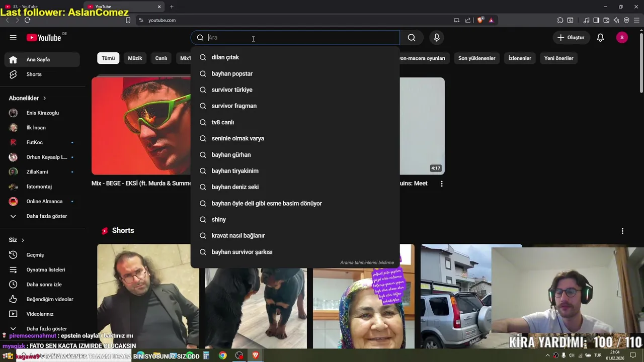Screen dimensions: 644x362
Task: Select the İzlenenler filter chip
Action: [x=520, y=58]
